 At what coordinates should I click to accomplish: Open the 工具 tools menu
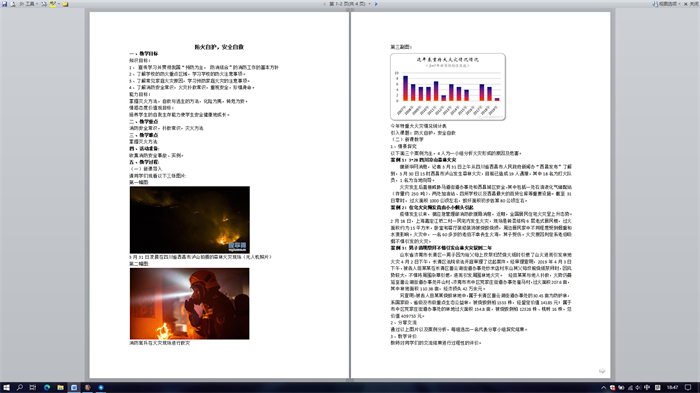tap(29, 4)
